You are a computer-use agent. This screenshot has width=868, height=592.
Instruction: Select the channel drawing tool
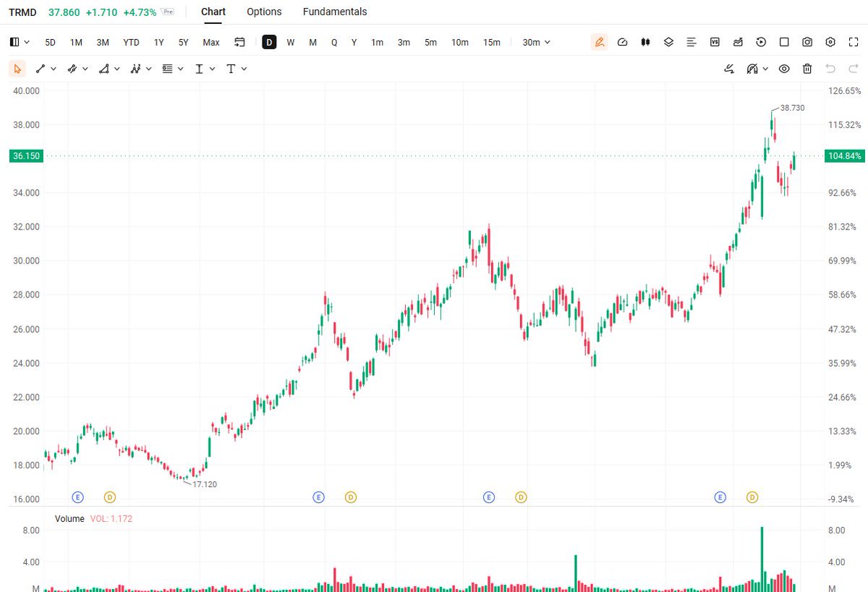point(72,69)
